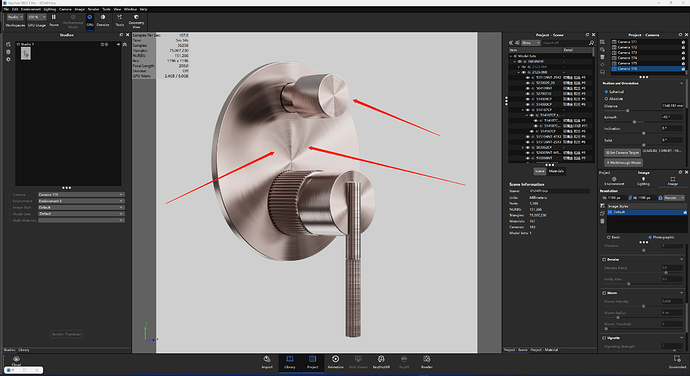Click the Set Camera Target button
Screen dimensions: 690x376
click(622, 152)
